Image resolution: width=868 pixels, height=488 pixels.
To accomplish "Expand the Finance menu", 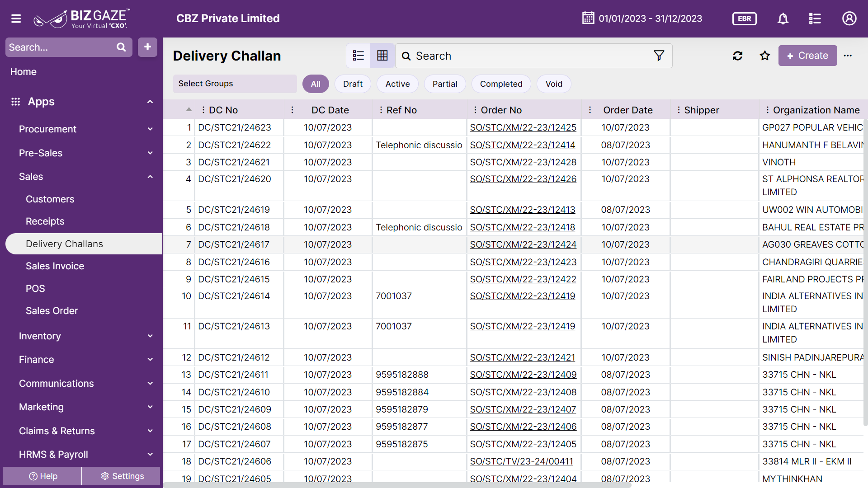I will click(150, 360).
